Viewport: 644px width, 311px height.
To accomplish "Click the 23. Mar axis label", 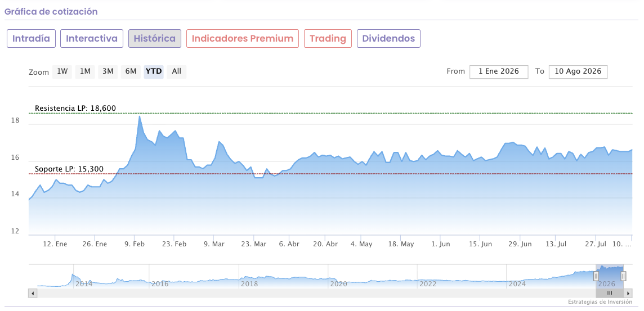I will [253, 244].
